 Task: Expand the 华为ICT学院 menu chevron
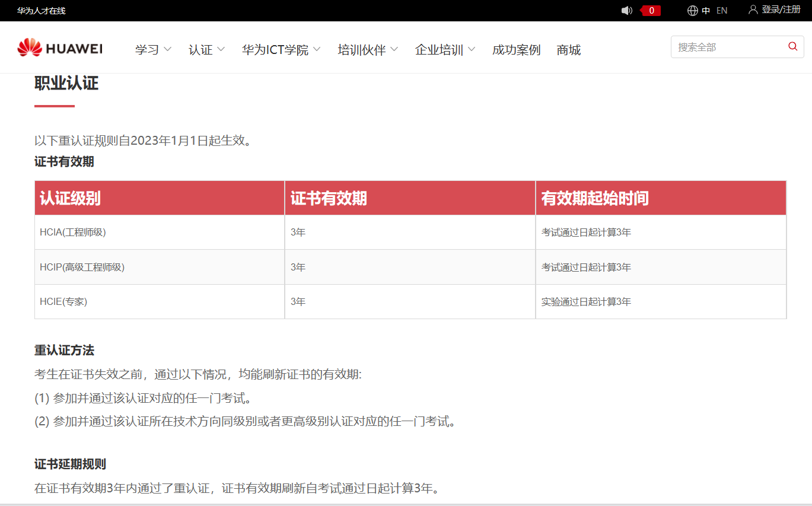click(317, 49)
